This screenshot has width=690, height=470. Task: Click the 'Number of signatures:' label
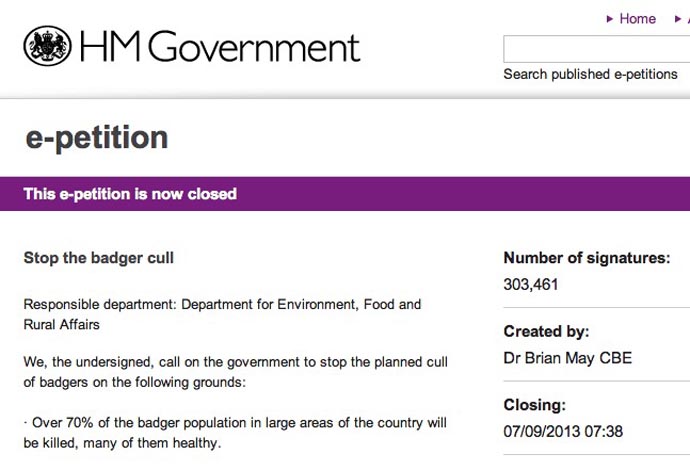tap(586, 258)
